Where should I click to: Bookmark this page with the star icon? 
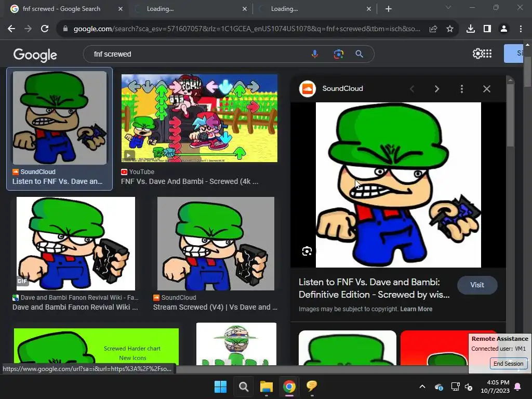[x=449, y=29]
